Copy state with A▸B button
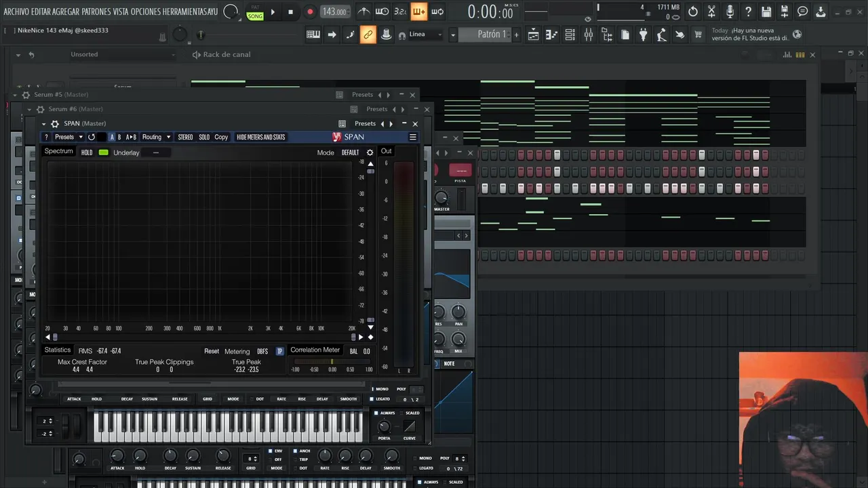The height and width of the screenshot is (488, 868). pos(131,137)
